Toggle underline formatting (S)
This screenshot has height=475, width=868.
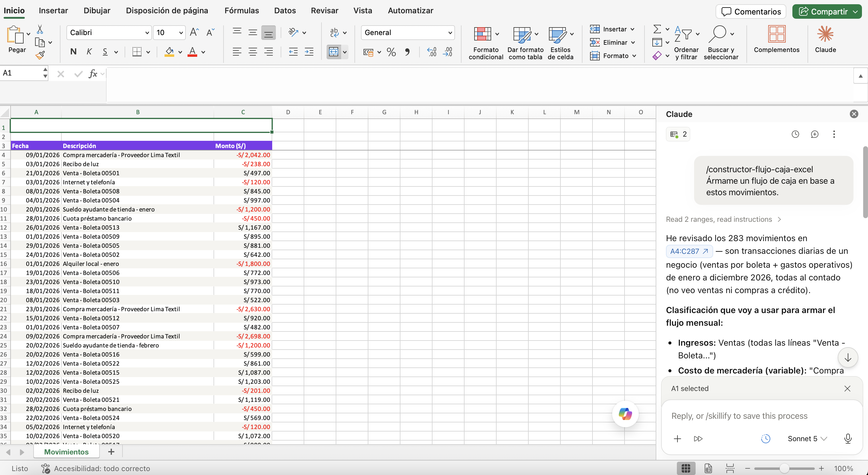(x=105, y=52)
